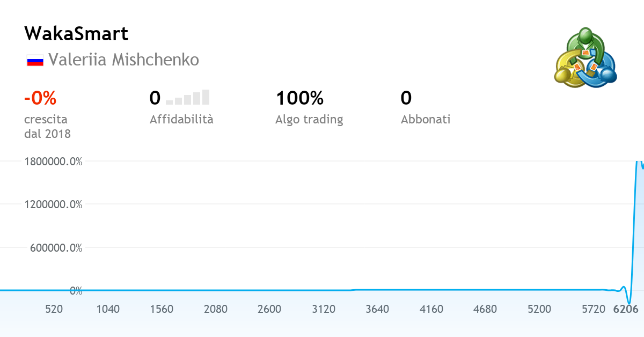Click the 2080 tick on the x-axis
The height and width of the screenshot is (337, 644).
pos(216,309)
